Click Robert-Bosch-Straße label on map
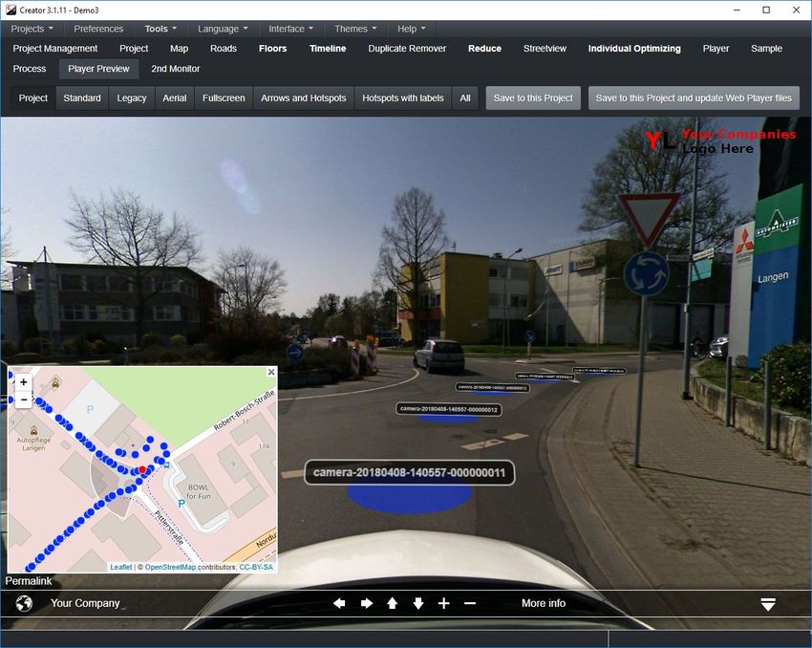 click(244, 411)
